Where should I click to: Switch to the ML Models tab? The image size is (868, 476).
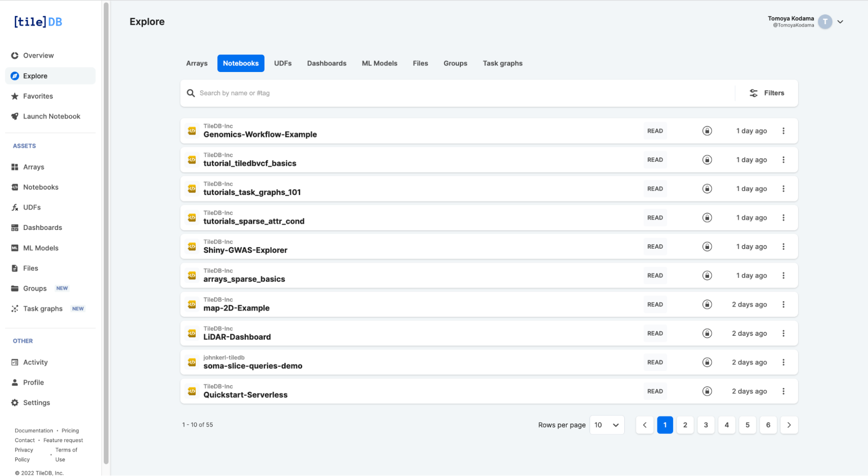tap(380, 63)
